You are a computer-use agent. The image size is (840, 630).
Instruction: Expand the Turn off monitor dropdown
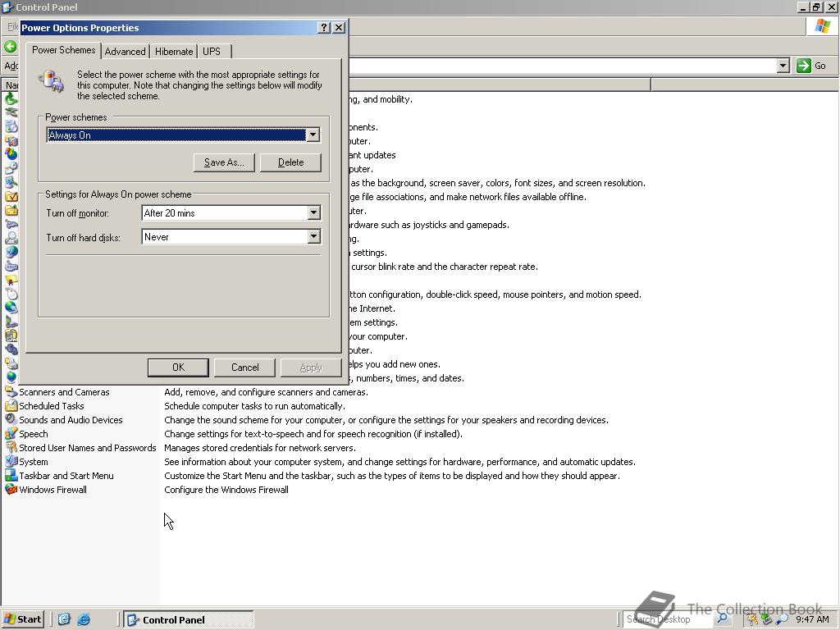coord(314,212)
